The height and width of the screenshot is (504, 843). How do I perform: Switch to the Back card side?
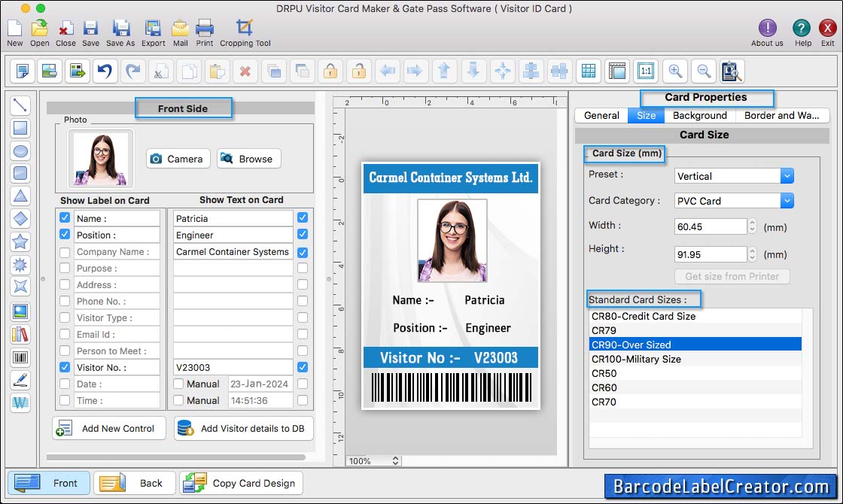point(135,482)
